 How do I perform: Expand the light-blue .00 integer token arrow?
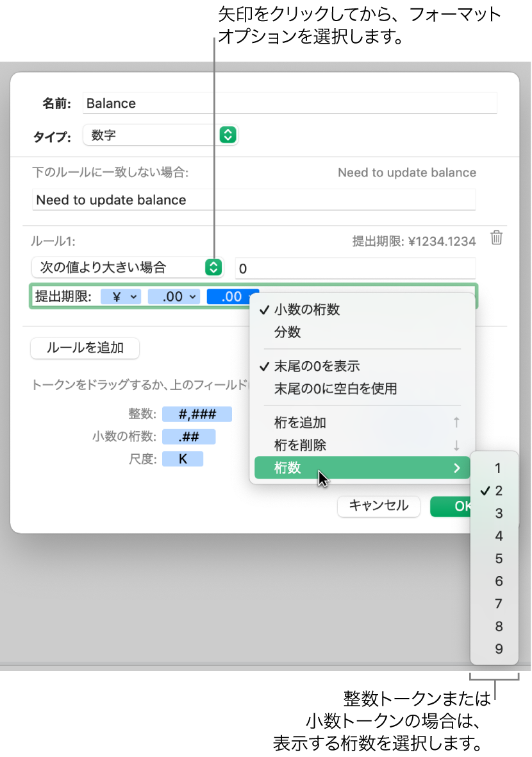[x=192, y=296]
